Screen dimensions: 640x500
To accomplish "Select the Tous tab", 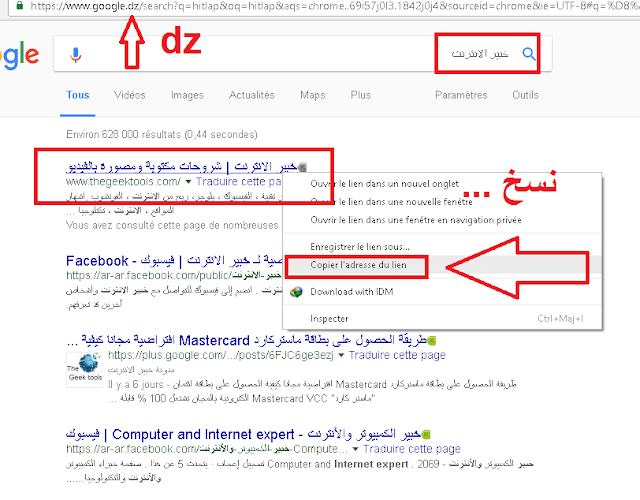I will [x=78, y=95].
